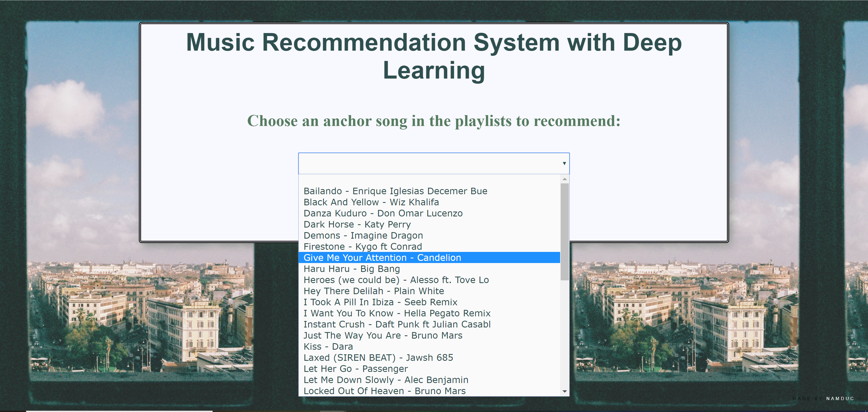Select Hey There Delilah - Plain White
This screenshot has height=412, width=868.
[373, 291]
